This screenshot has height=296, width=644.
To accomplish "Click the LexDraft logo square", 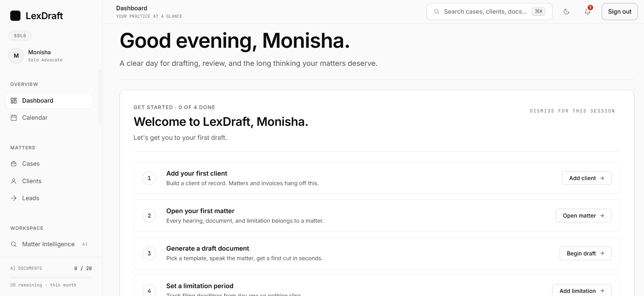I will [x=15, y=16].
